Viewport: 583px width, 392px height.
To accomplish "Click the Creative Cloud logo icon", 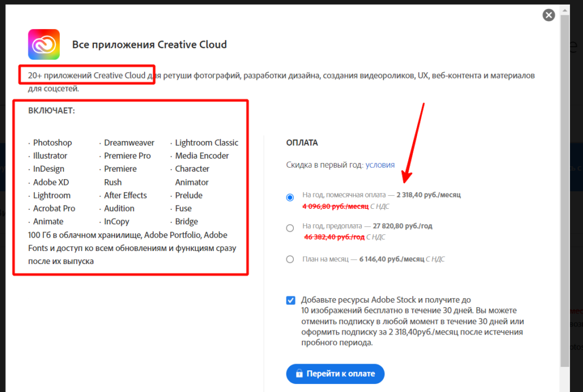I will tap(44, 44).
